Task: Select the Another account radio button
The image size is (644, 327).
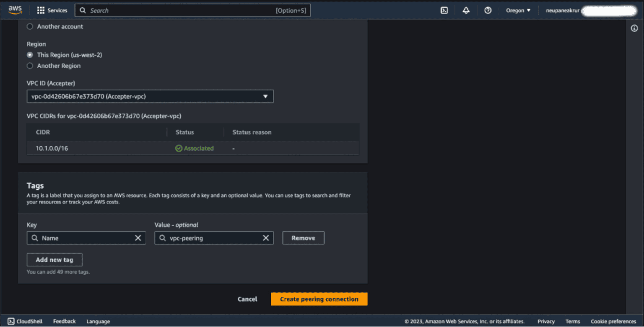Action: (x=30, y=26)
